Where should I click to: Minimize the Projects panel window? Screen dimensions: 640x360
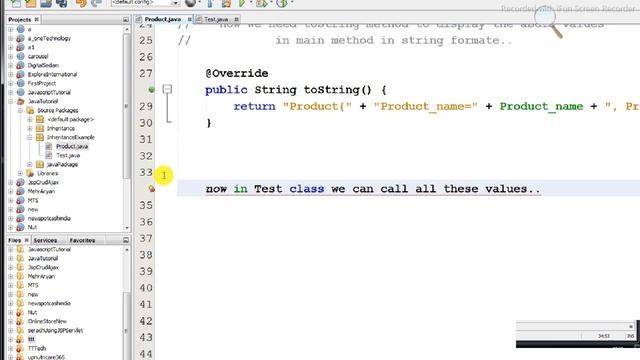[x=126, y=19]
